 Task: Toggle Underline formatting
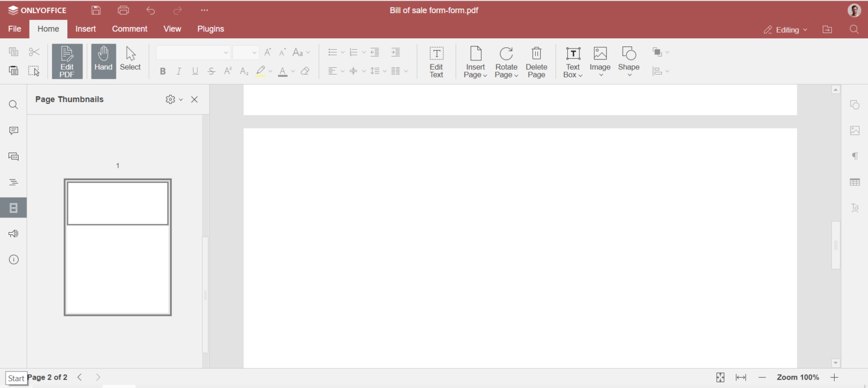[x=195, y=71]
